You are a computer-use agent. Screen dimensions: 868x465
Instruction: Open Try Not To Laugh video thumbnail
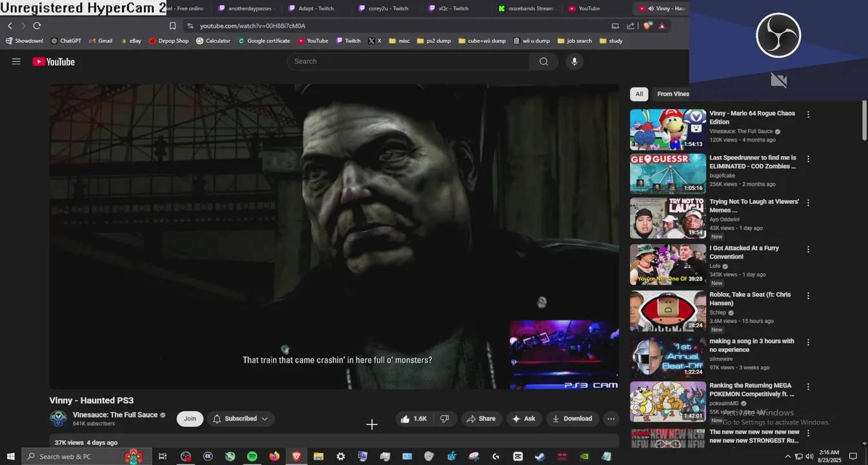[x=668, y=218]
